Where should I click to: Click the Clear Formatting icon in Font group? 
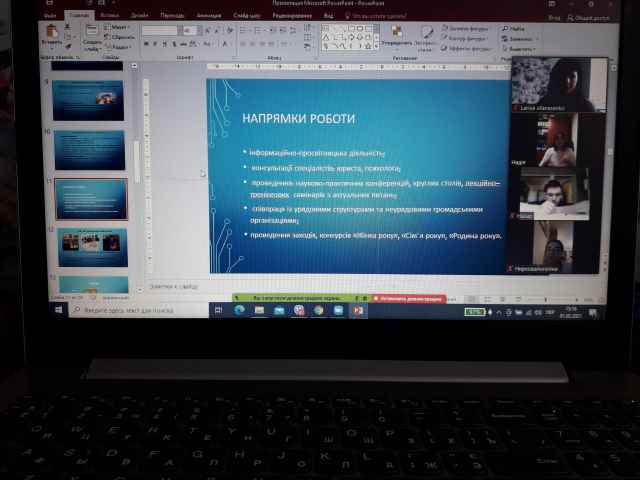pos(230,30)
